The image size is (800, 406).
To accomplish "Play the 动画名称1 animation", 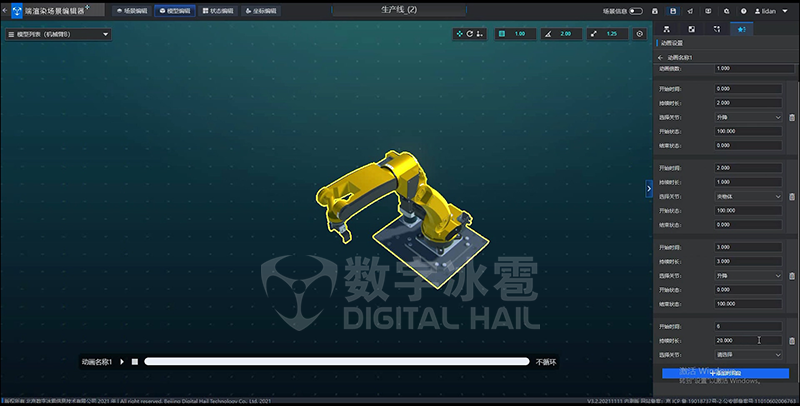I will click(x=122, y=362).
